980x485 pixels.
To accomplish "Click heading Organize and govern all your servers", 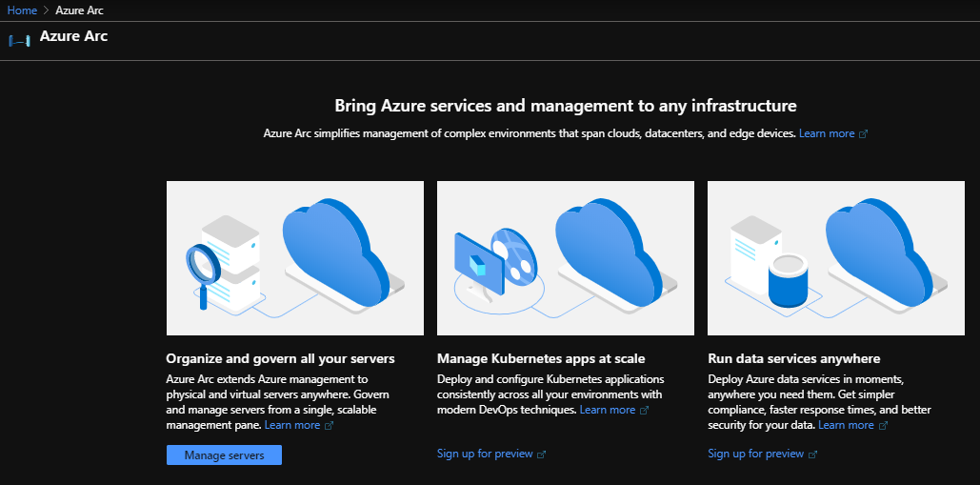I will tap(281, 359).
